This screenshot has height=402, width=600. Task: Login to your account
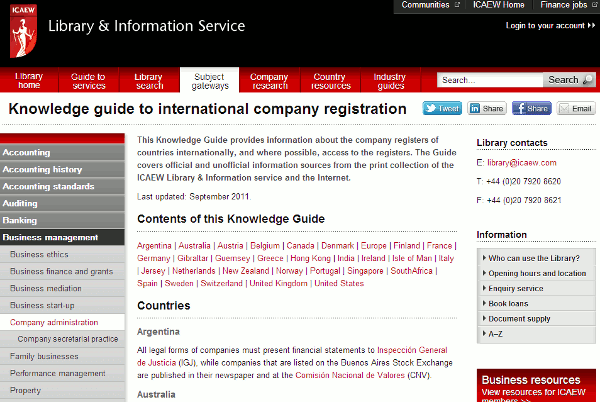(550, 26)
